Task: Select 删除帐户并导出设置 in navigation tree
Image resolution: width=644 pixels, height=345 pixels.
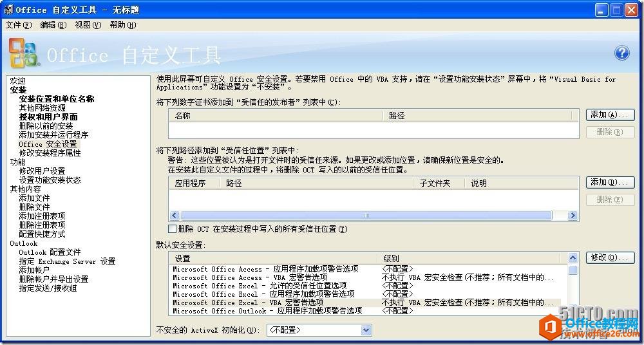Action: click(54, 279)
